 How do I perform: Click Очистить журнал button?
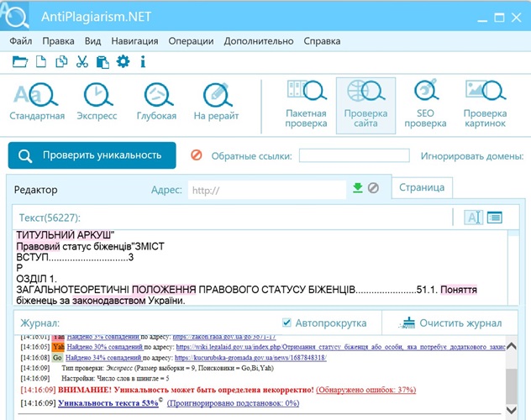450,323
